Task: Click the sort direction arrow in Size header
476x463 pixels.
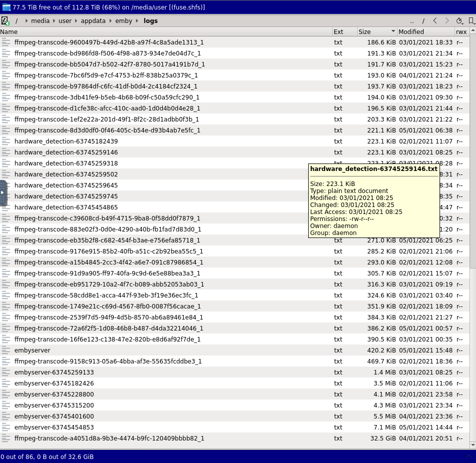Action: coord(393,31)
